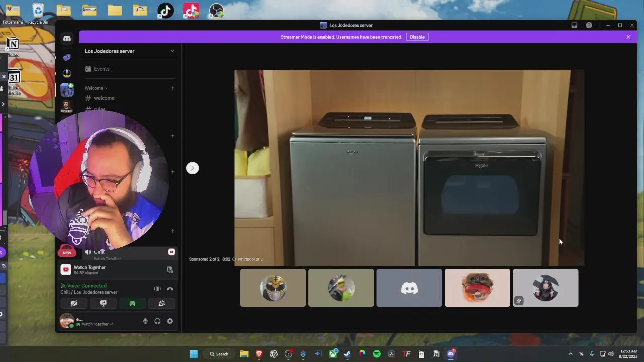The width and height of the screenshot is (644, 362).
Task: Open activities game controller button
Action: [132, 303]
